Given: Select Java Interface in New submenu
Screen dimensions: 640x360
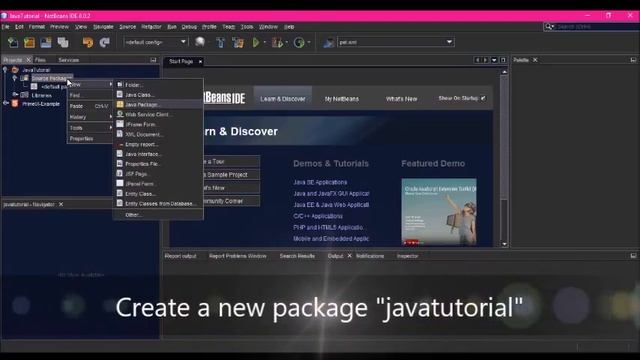Looking at the screenshot, I should point(158,154).
